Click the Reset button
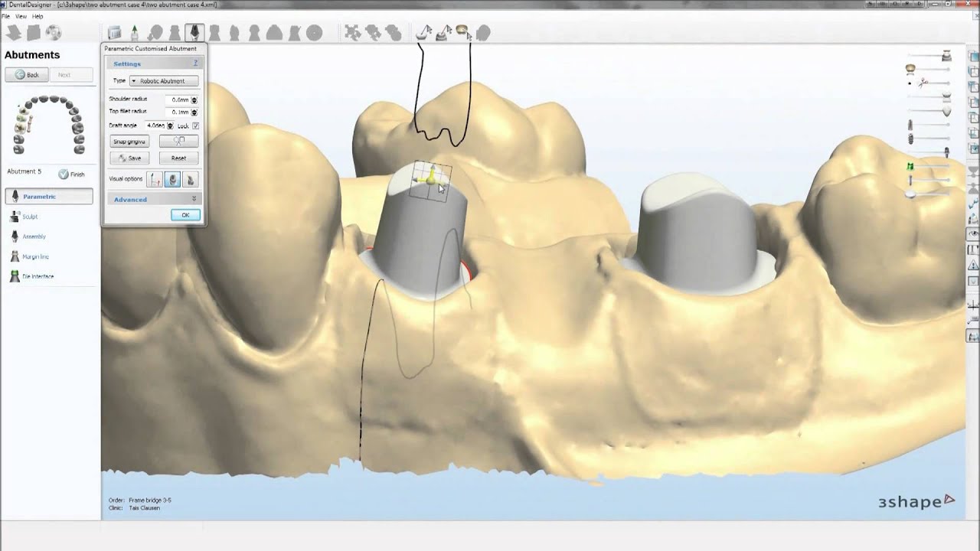 (178, 158)
